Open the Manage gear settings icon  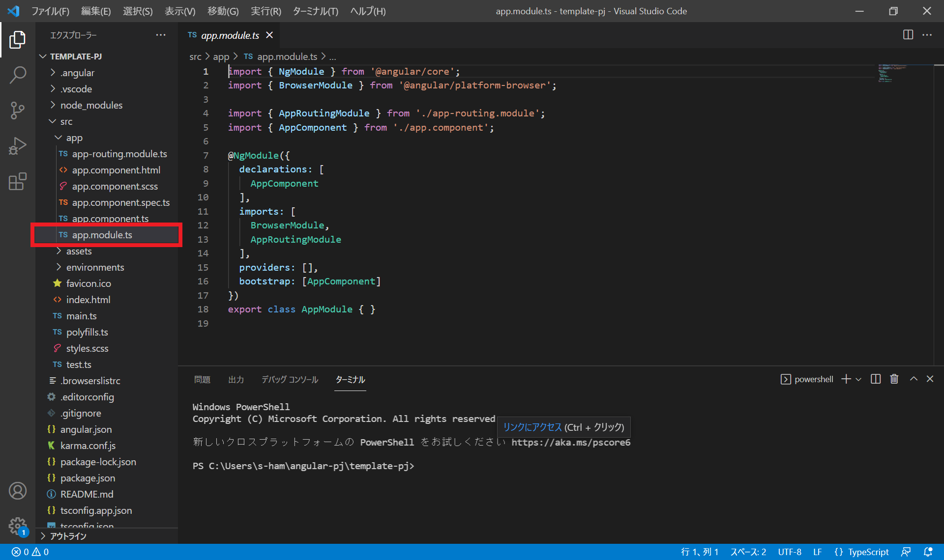point(18,526)
